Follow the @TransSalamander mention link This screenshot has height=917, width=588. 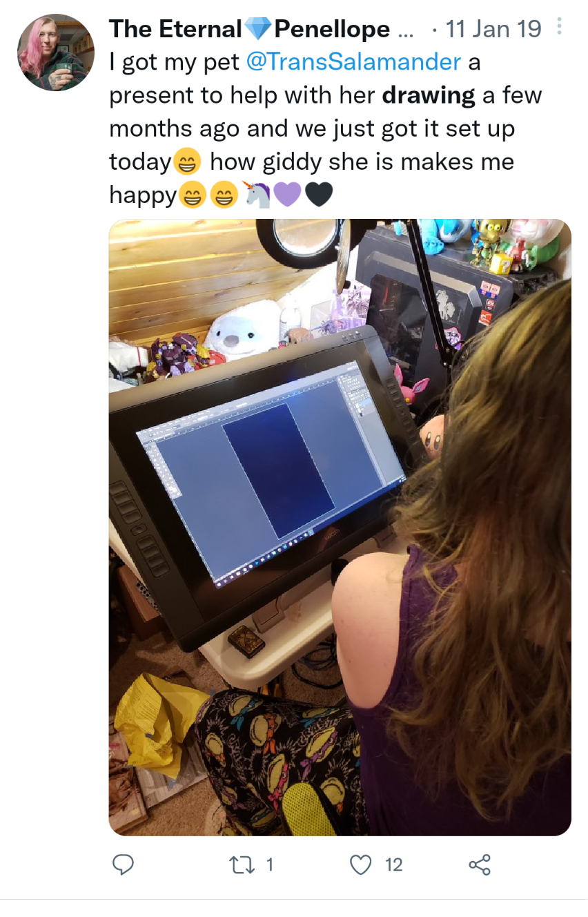point(353,62)
